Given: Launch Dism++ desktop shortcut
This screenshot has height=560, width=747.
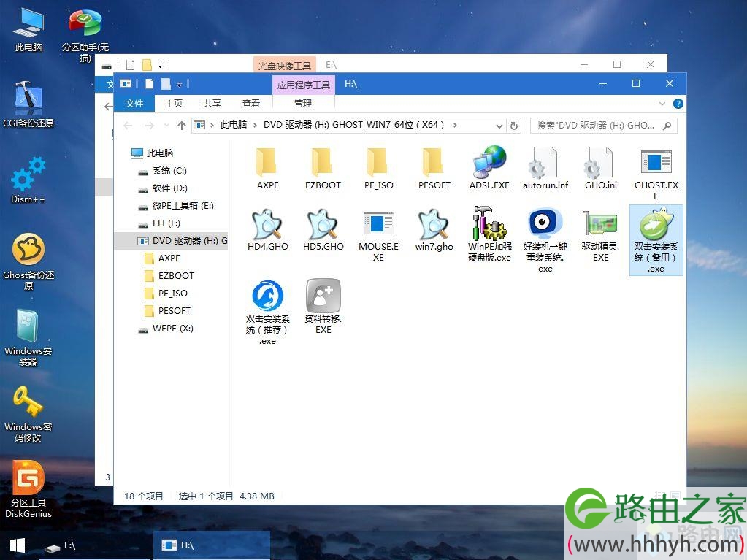Looking at the screenshot, I should click(28, 180).
